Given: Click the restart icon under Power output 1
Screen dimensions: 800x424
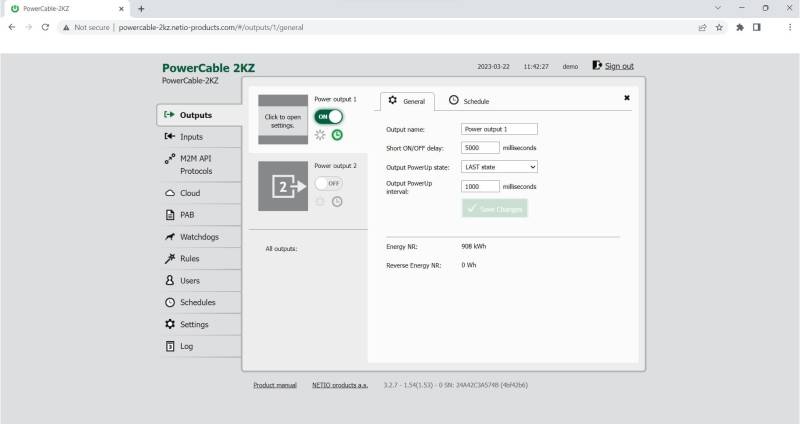Looking at the screenshot, I should [320, 135].
